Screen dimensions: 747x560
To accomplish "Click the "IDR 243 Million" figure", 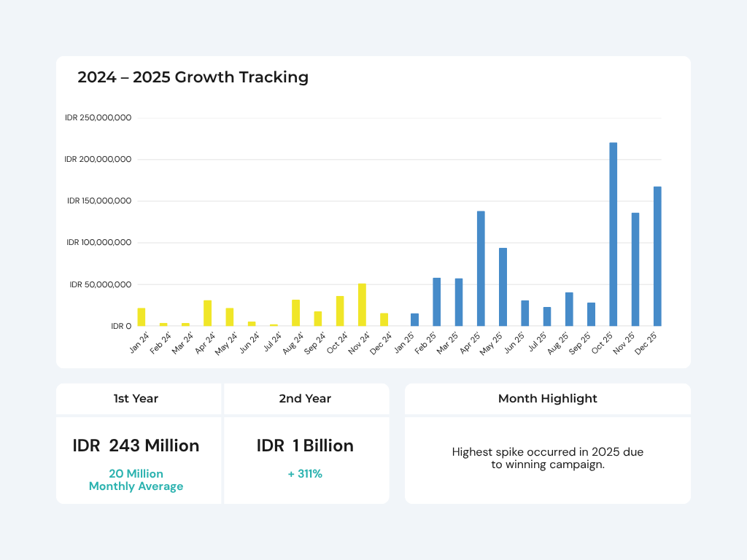I will tap(136, 446).
